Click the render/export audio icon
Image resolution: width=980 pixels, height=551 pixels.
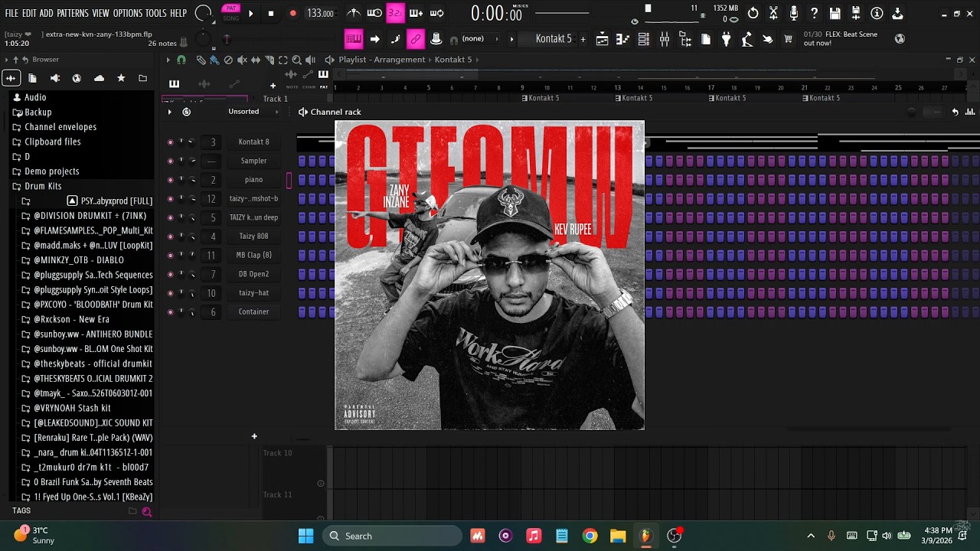(x=856, y=13)
